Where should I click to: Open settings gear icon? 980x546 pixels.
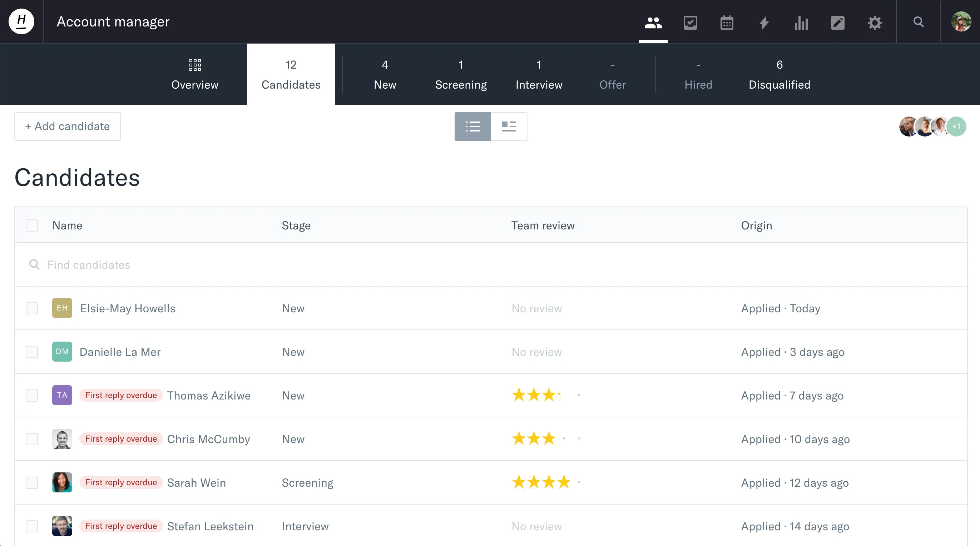(x=874, y=23)
